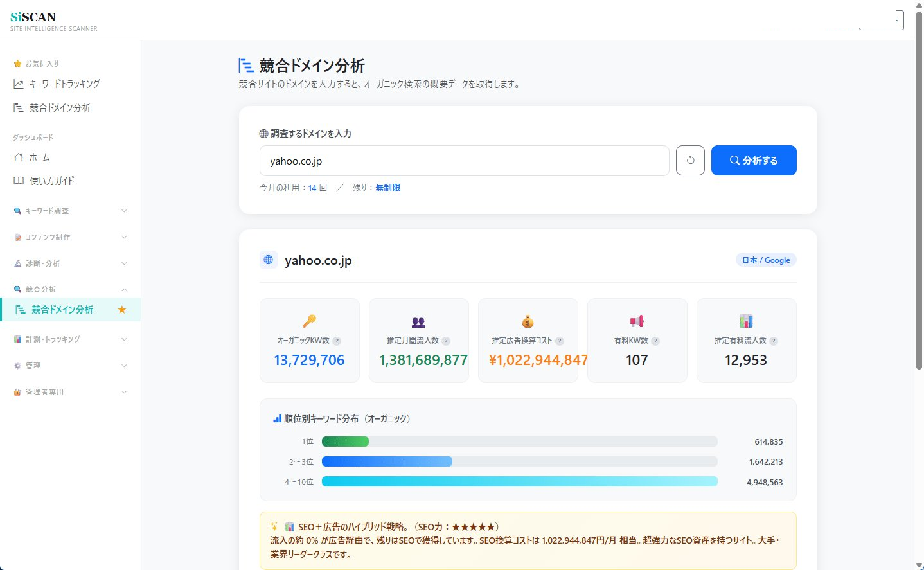The width and height of the screenshot is (924, 570).
Task: Click the people icon on 推定月間流入数 card
Action: (x=418, y=322)
